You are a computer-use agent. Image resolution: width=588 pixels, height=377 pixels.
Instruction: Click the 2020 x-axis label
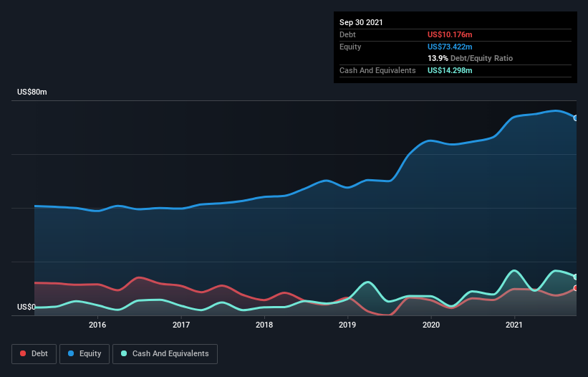431,325
